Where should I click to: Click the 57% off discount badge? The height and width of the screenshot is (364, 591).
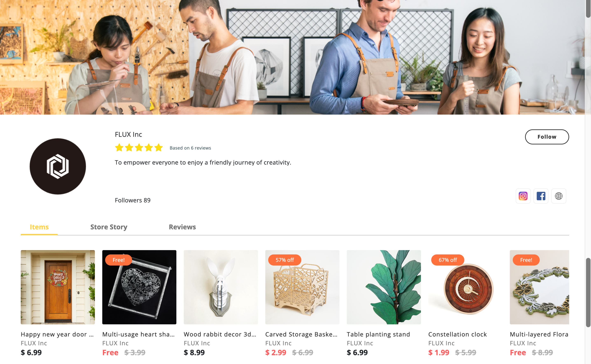284,260
